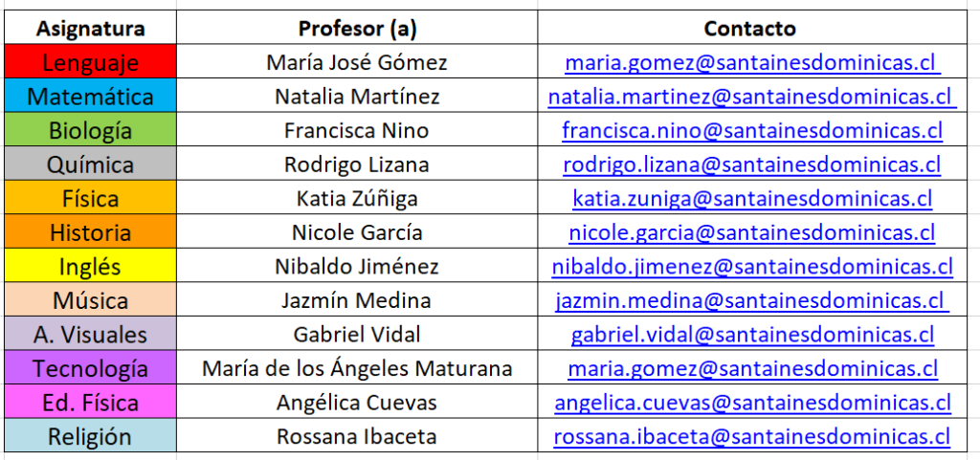Open the natalia.martinez email link

coord(751,97)
